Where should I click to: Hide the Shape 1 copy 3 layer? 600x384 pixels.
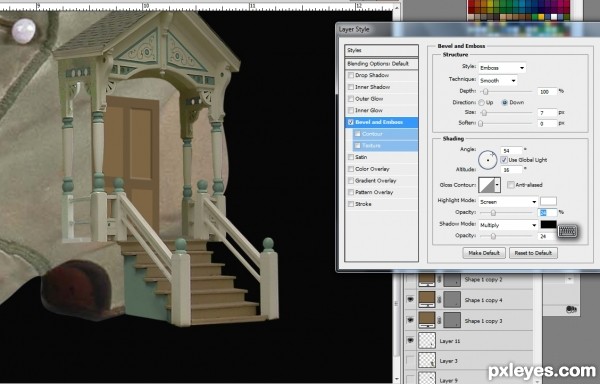[x=410, y=321]
